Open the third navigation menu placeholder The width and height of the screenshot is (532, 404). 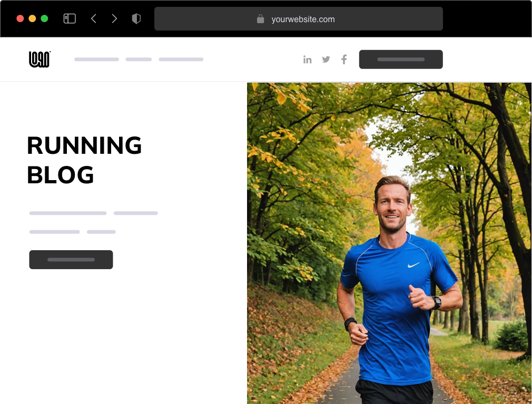tap(181, 60)
